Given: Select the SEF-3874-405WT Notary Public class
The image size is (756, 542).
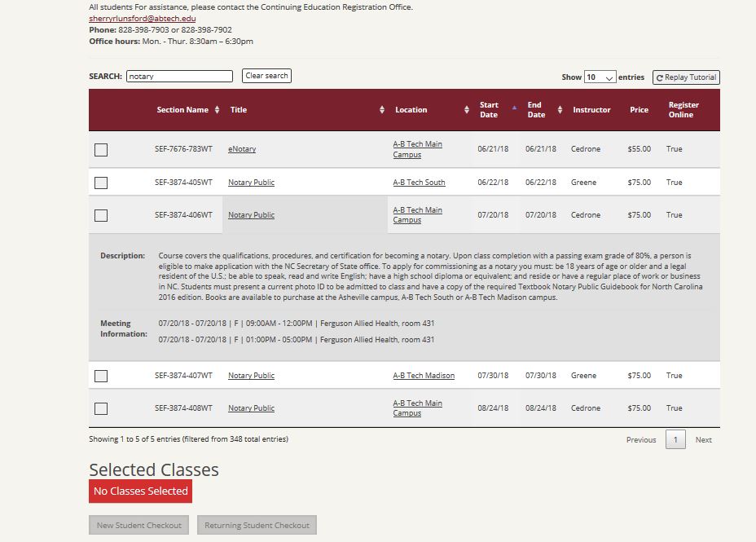Looking at the screenshot, I should click(100, 182).
